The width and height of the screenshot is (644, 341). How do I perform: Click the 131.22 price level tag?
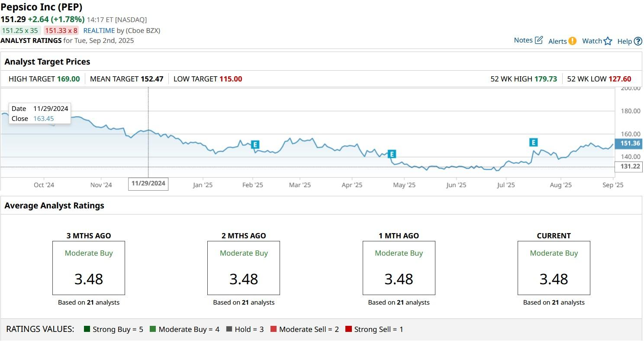tap(629, 166)
